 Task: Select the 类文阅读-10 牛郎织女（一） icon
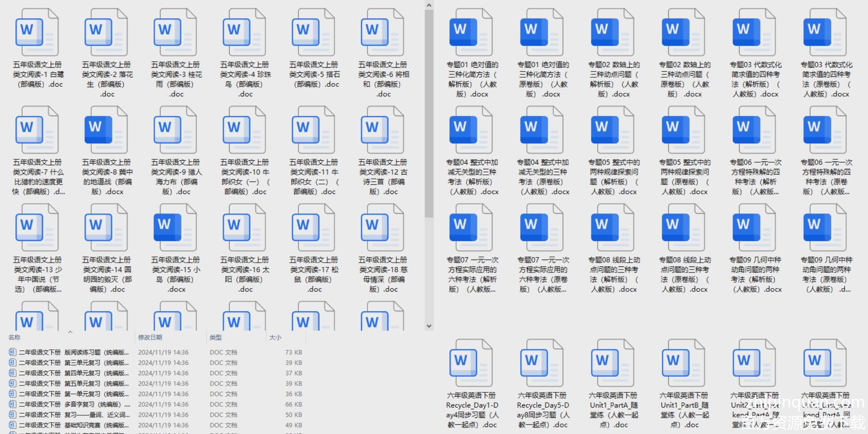[x=244, y=130]
